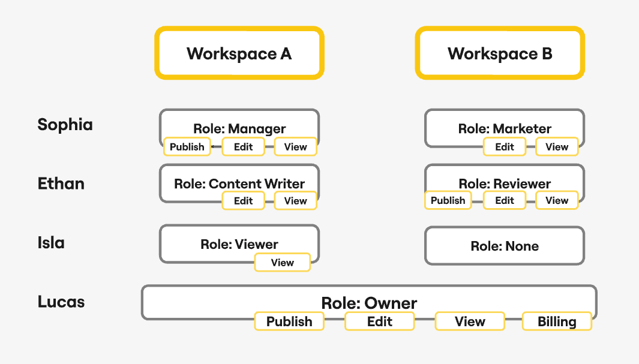Select Lucas's Edit permission under Owner
Screen dimensions: 639x364
click(x=379, y=321)
